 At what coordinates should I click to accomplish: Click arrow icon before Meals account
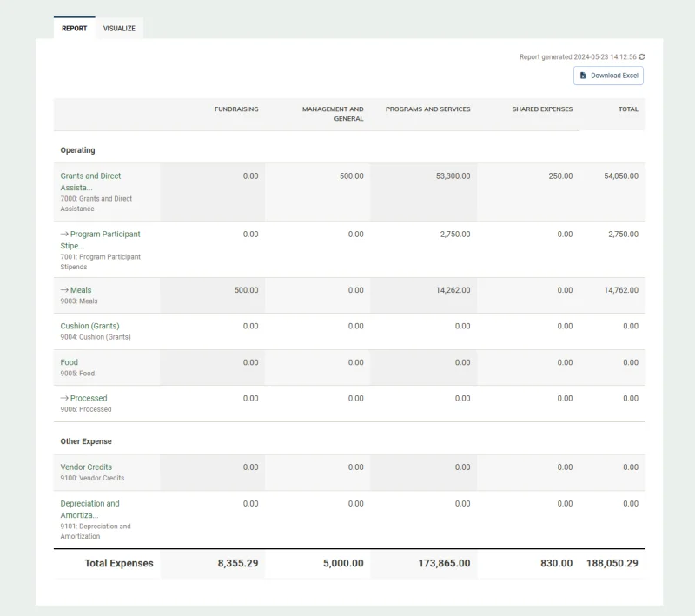64,290
